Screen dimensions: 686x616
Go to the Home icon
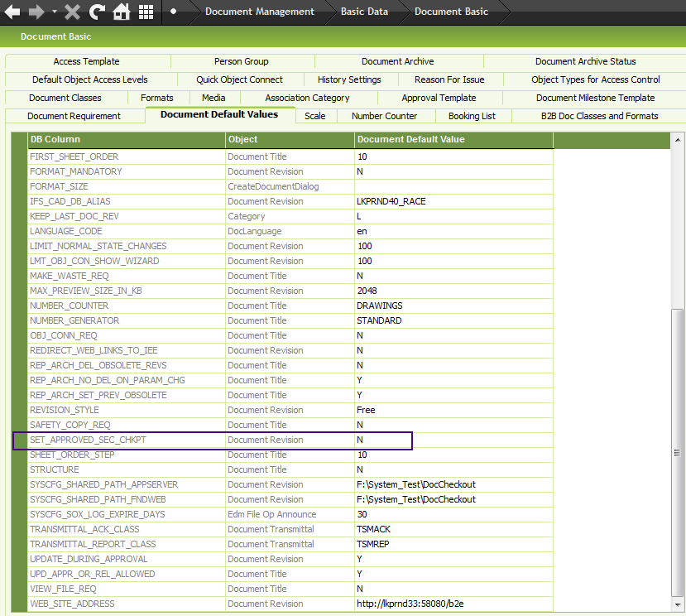121,12
